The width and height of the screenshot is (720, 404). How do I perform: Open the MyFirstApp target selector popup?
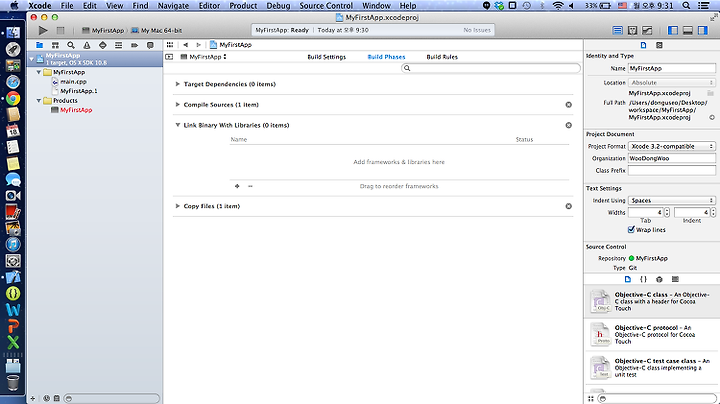coord(203,57)
